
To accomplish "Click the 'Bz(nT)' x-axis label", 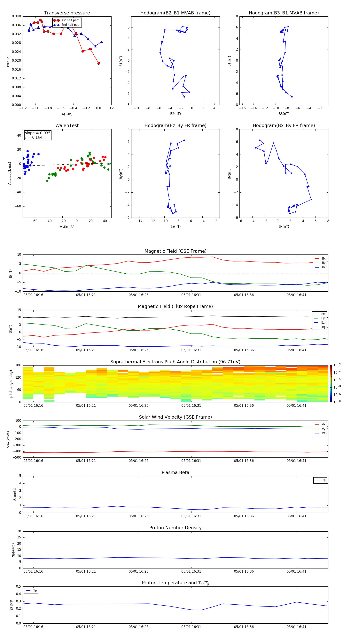I will click(x=175, y=227).
